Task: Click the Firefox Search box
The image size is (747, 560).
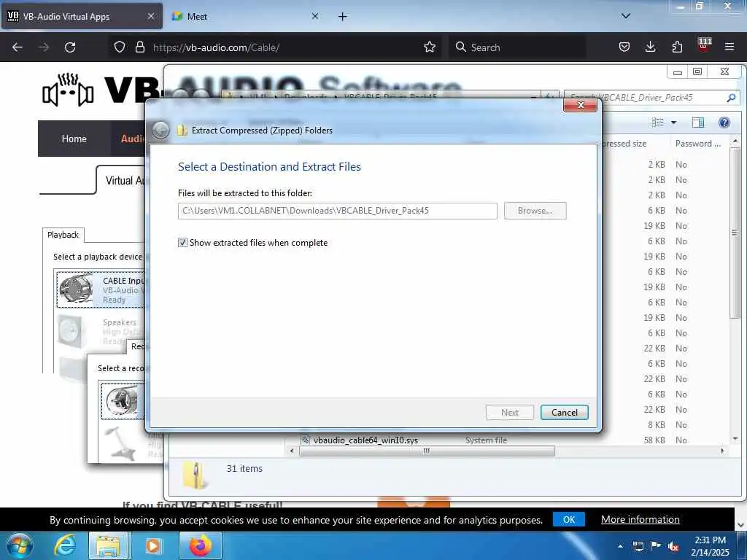Action: pos(517,47)
